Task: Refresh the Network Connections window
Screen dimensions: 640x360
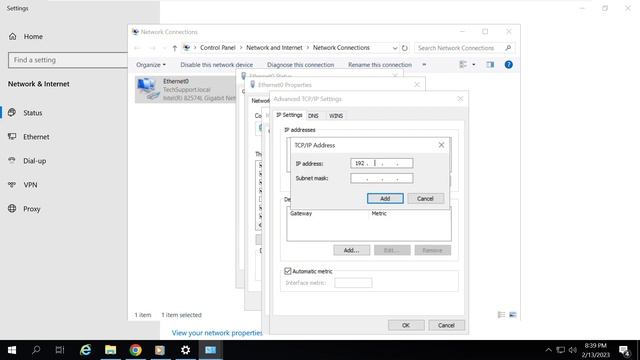Action: [x=404, y=48]
